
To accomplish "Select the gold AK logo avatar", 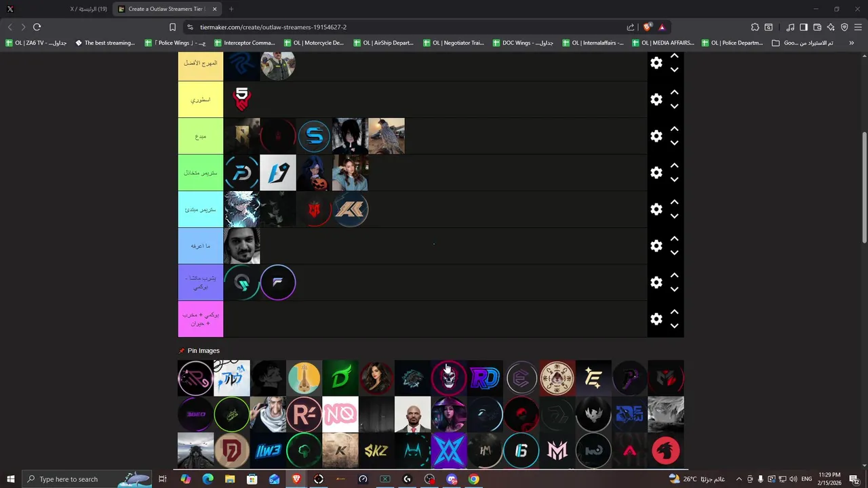I will coord(350,209).
